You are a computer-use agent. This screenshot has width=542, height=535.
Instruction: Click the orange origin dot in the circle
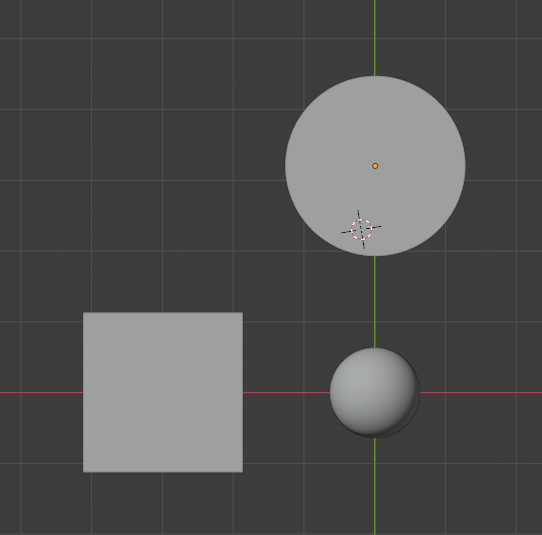pyautogui.click(x=375, y=166)
